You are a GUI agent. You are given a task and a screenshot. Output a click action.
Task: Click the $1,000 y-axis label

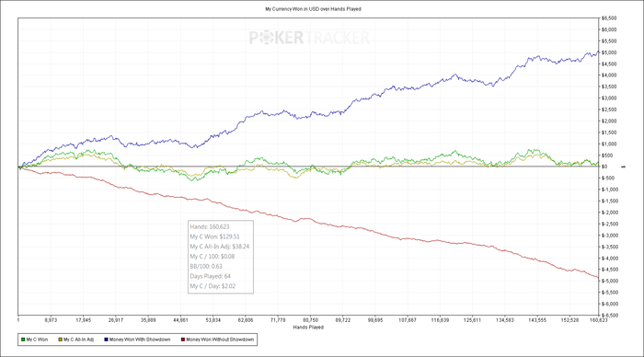click(609, 144)
